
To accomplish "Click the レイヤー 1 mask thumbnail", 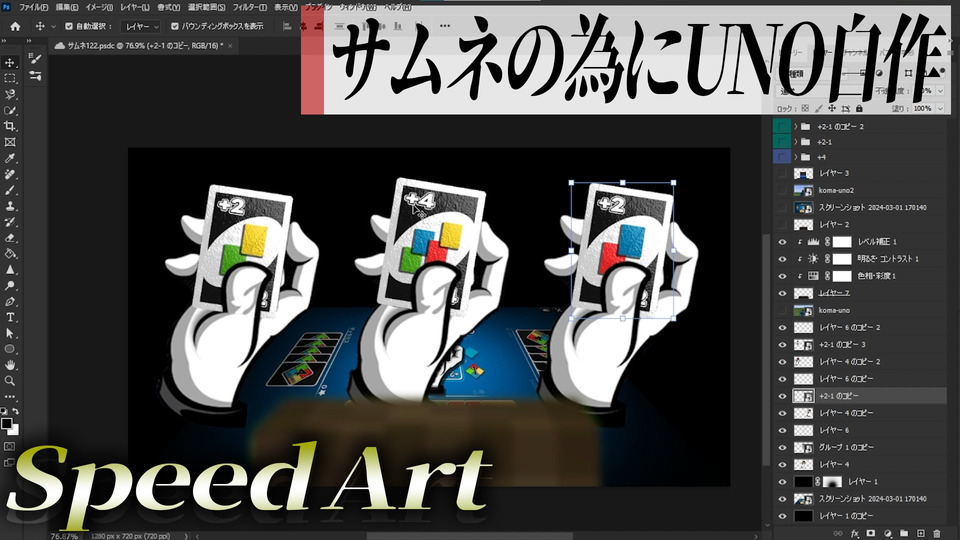I will pyautogui.click(x=833, y=482).
